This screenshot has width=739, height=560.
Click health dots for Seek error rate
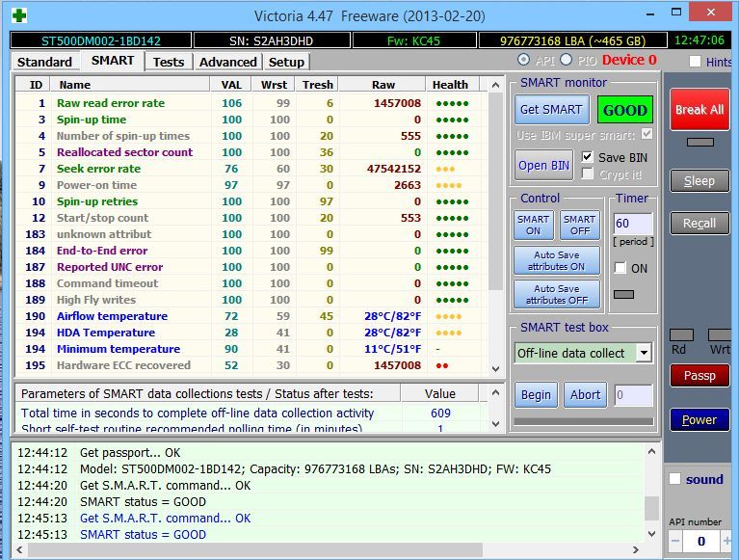pyautogui.click(x=445, y=169)
